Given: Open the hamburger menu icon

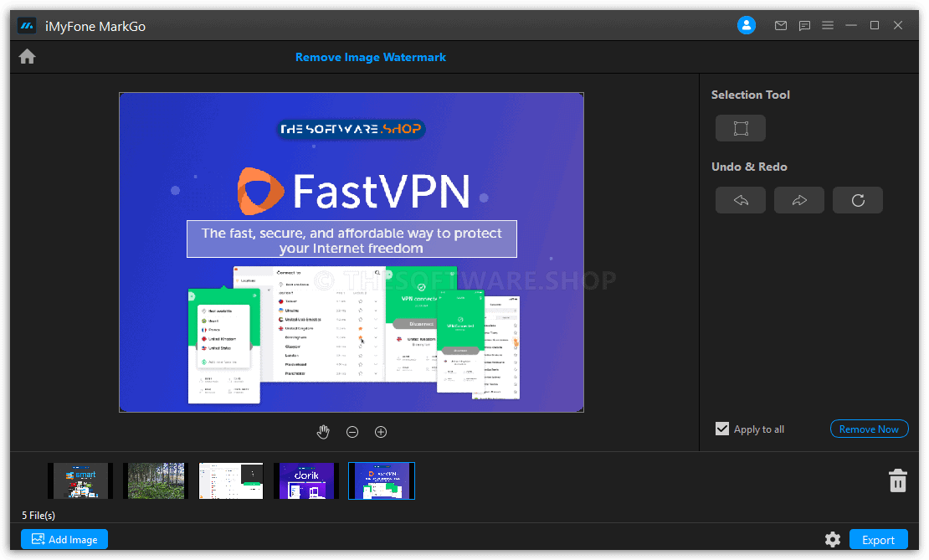Looking at the screenshot, I should click(x=828, y=25).
